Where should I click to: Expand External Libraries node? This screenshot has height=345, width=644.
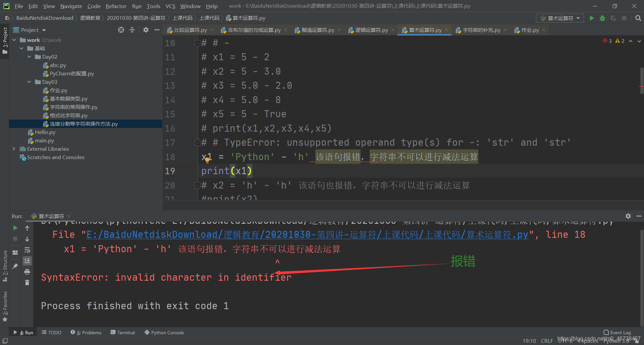tap(14, 149)
